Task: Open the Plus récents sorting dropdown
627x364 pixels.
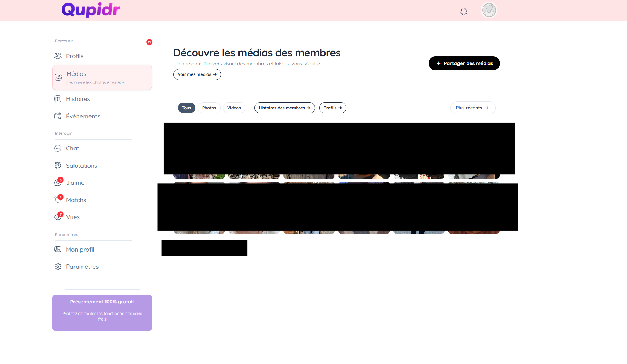Action: pyautogui.click(x=472, y=108)
